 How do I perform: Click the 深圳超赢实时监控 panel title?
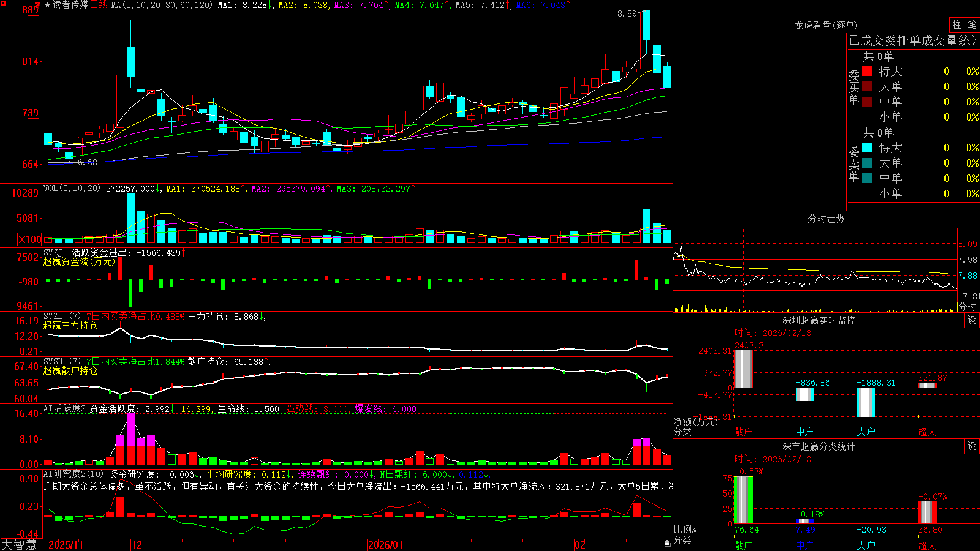pyautogui.click(x=819, y=320)
